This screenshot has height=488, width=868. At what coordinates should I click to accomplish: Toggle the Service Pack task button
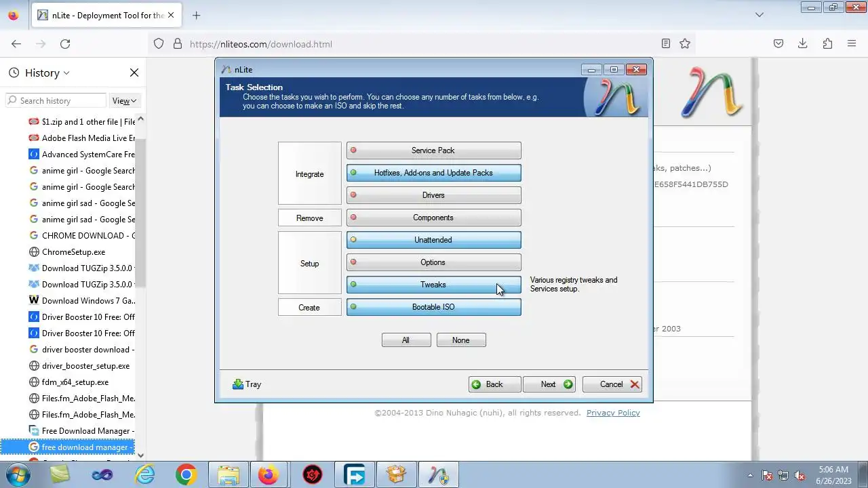click(x=433, y=150)
